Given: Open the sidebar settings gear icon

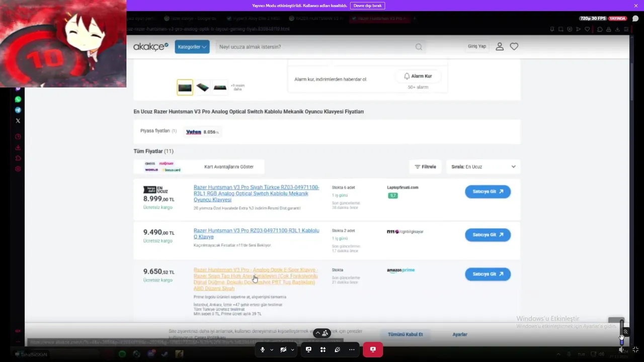Looking at the screenshot, I should [x=18, y=169].
